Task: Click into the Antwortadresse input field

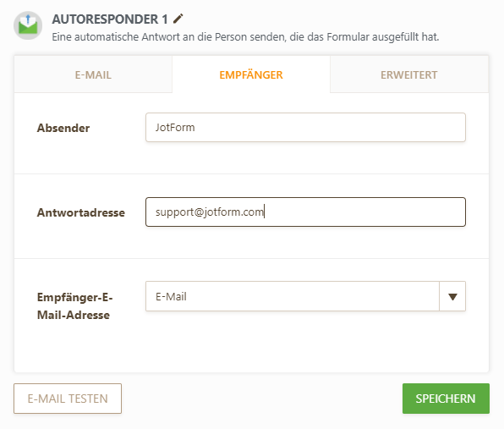Action: tap(305, 212)
